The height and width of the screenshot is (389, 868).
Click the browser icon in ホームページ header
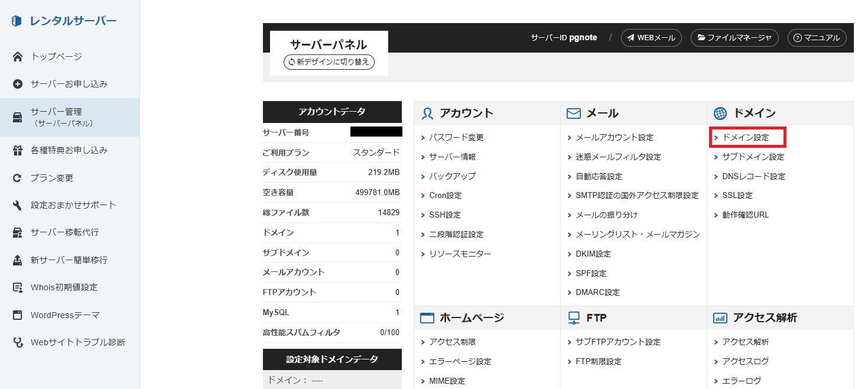click(x=427, y=318)
